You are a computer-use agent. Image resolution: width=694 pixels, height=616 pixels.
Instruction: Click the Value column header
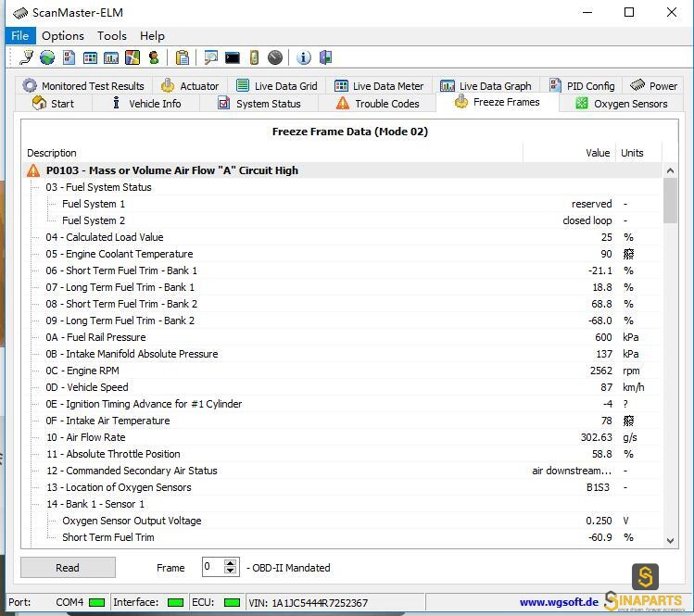[570, 153]
